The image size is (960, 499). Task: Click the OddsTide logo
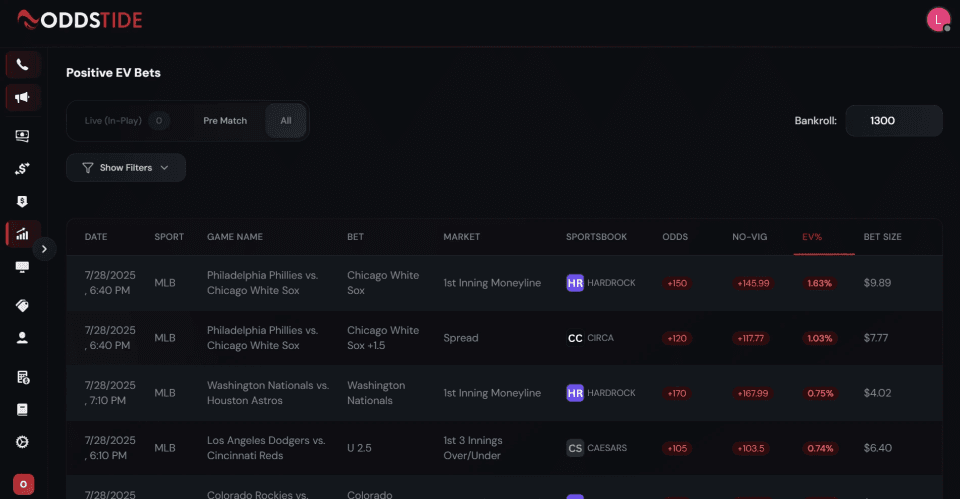click(79, 20)
